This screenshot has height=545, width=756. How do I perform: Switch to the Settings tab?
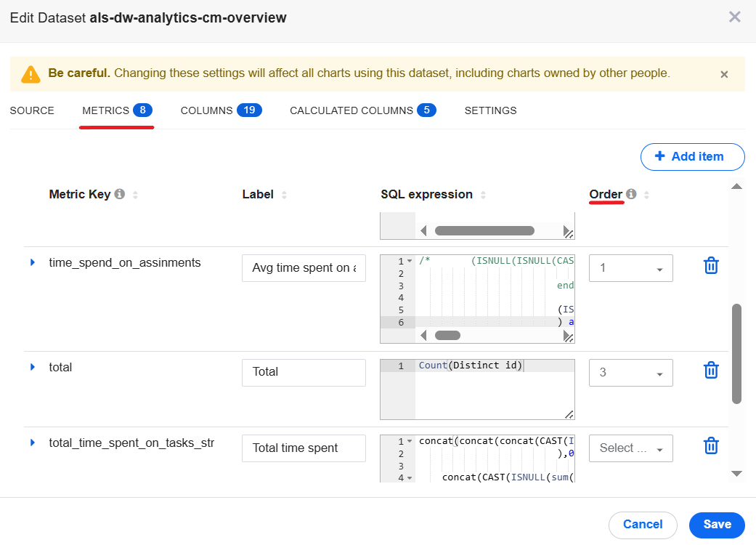coord(490,110)
